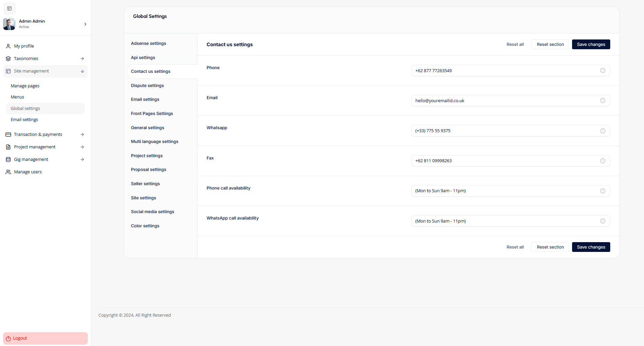Viewport: 644px width, 346px height.
Task: Click the info icon in Phone field
Action: tap(602, 70)
